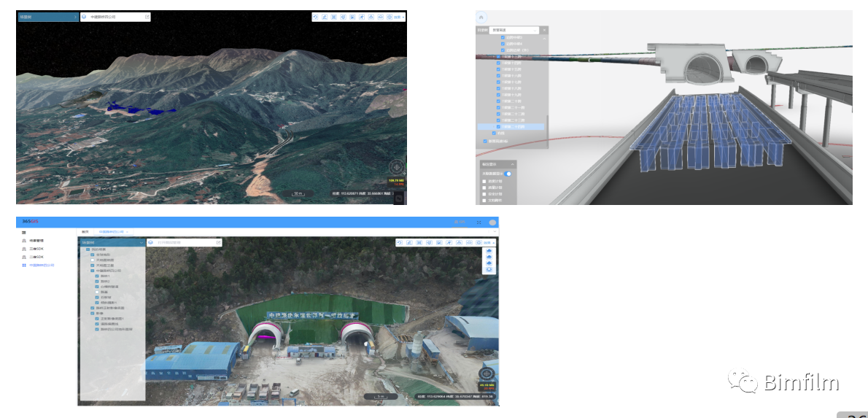This screenshot has width=868, height=418.
Task: Choose the top cloud weather effect icon
Action: tap(489, 251)
